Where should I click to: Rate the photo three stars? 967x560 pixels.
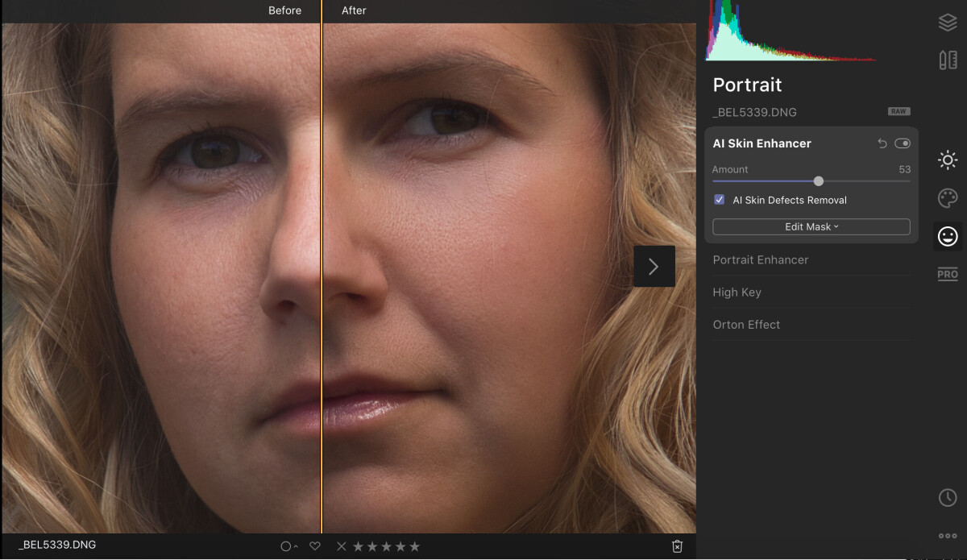pyautogui.click(x=386, y=546)
